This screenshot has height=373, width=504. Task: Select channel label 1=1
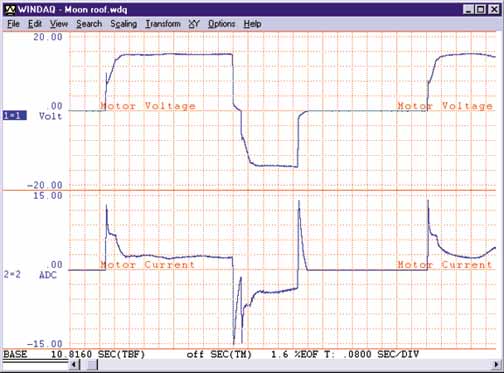point(15,116)
